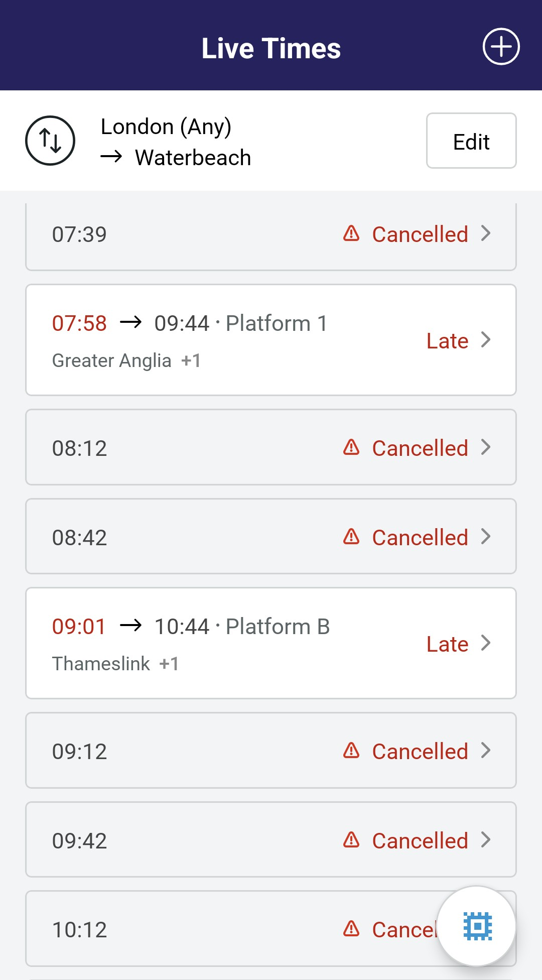Tap warning icon on 08:12 train
Image resolution: width=542 pixels, height=980 pixels.
351,447
